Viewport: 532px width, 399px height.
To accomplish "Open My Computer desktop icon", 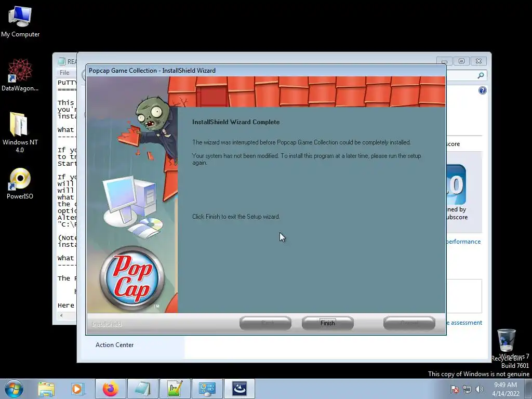I will click(x=20, y=22).
